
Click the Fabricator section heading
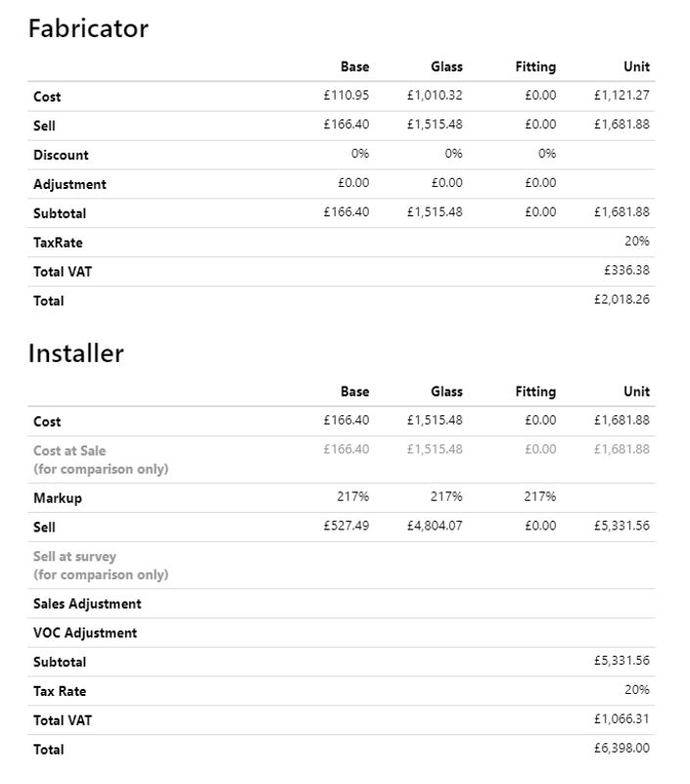tap(88, 28)
